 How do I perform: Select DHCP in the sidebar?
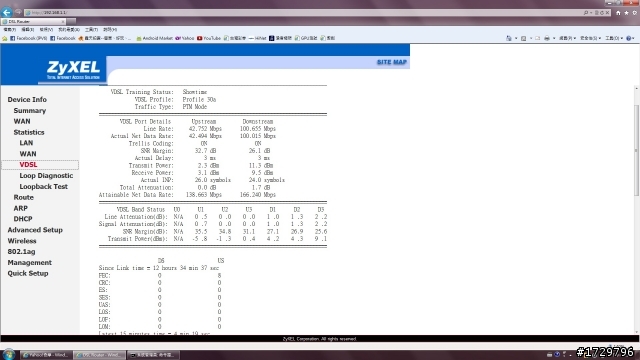point(22,219)
